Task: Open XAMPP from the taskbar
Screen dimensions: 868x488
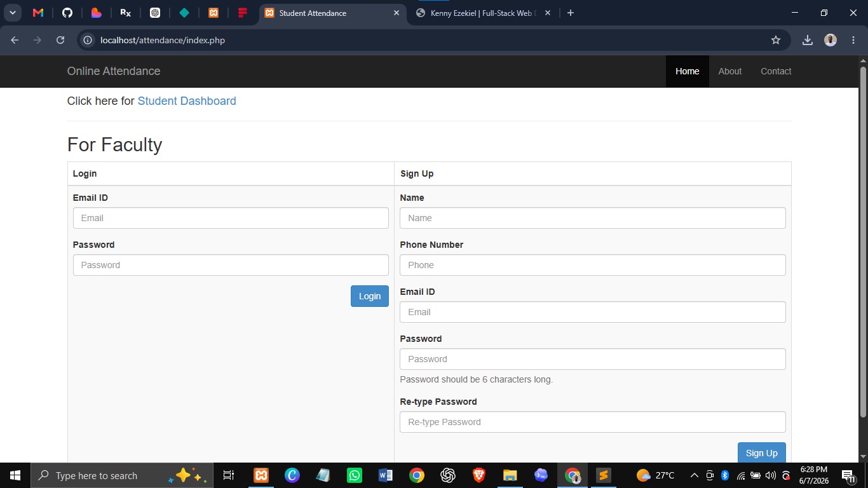Action: click(x=261, y=475)
